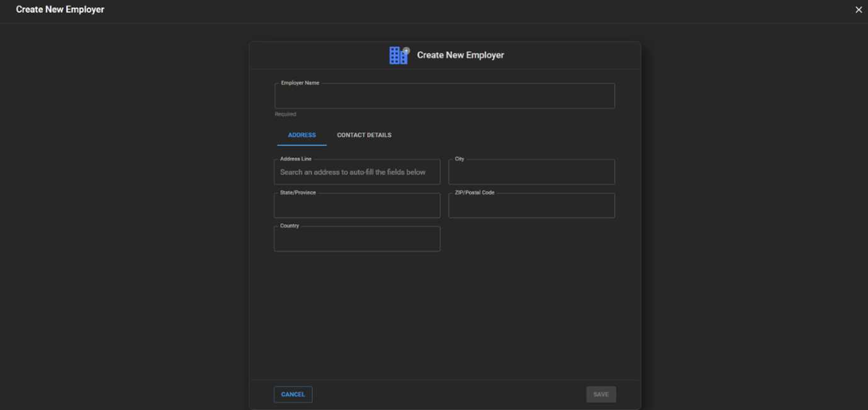Focus the Employer Name input field
Screen dimensions: 868x410
click(444, 97)
